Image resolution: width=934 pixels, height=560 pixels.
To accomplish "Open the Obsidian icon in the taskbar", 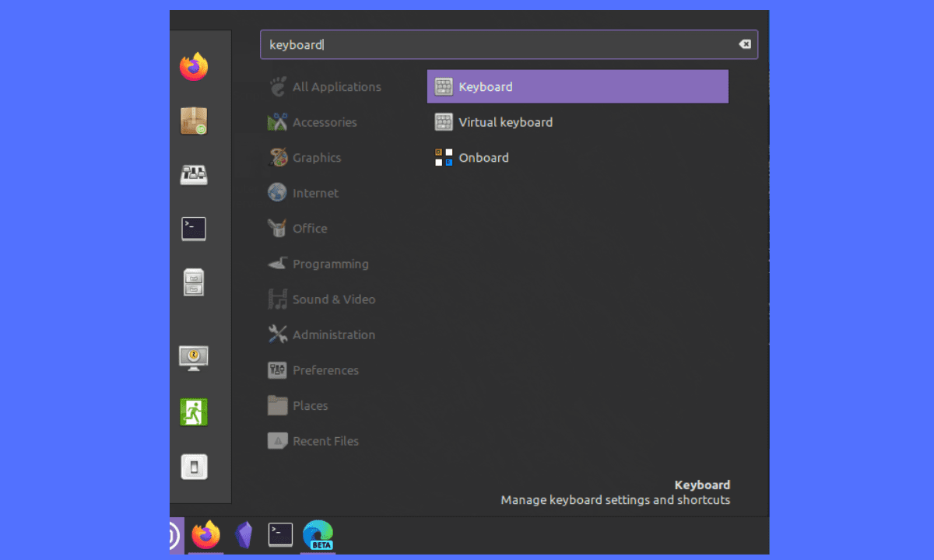I will click(244, 535).
